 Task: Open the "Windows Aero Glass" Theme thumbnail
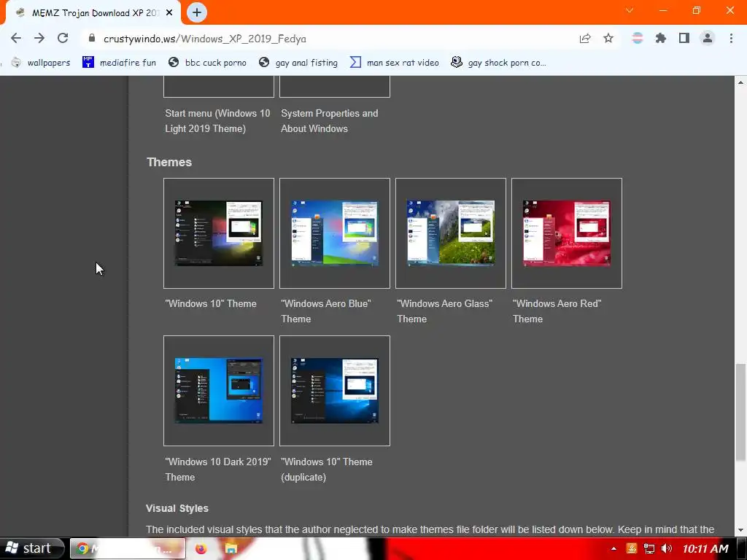tap(451, 233)
